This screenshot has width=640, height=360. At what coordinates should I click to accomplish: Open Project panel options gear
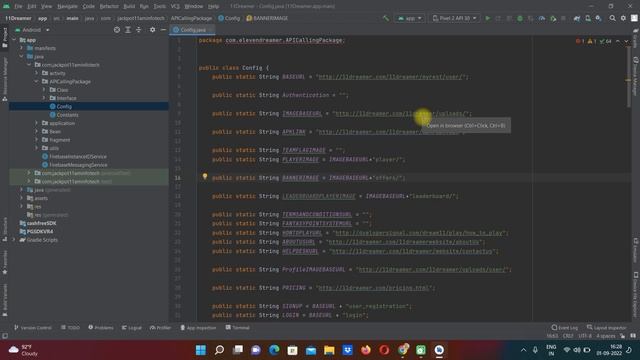pos(152,30)
